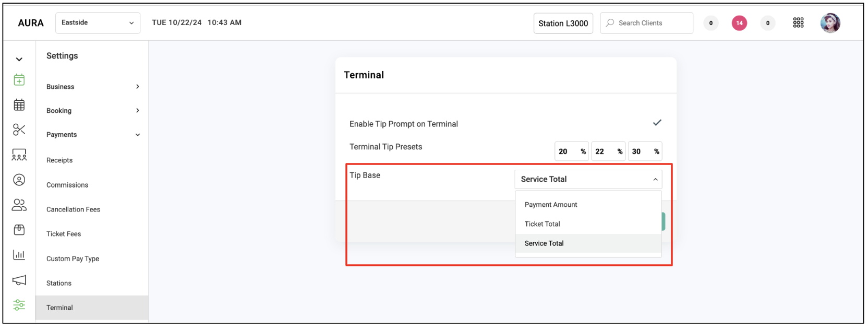
Task: Open the calendar grid icon in sidebar
Action: [19, 105]
